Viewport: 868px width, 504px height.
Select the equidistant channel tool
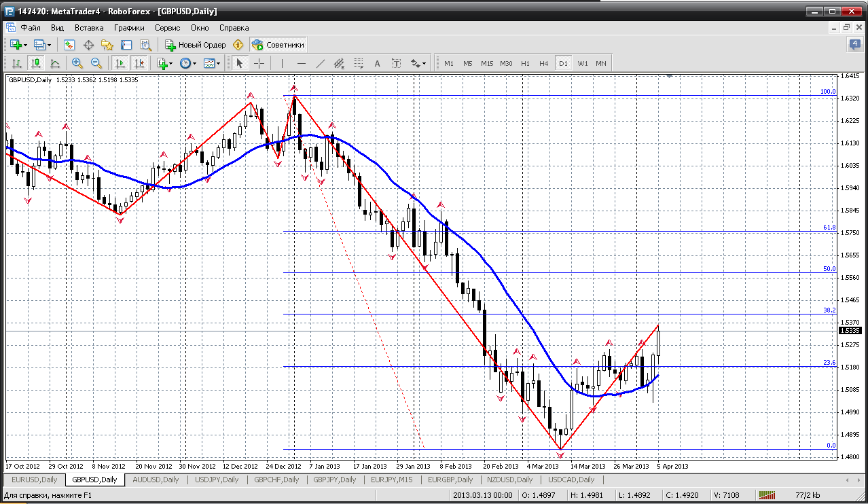(340, 63)
